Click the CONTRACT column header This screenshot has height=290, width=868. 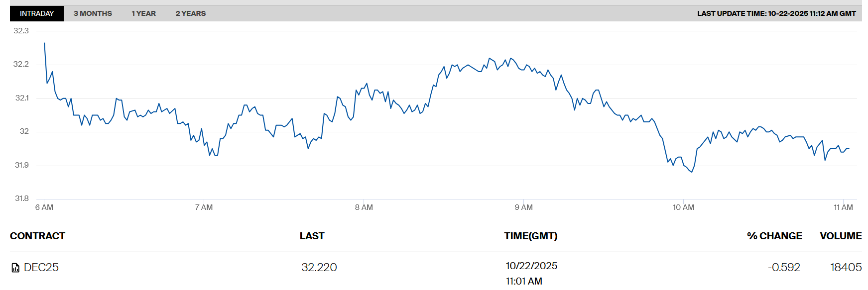(x=37, y=236)
